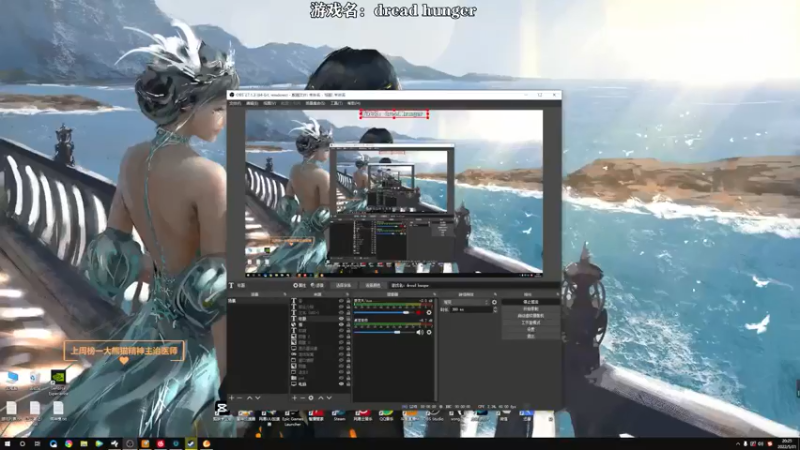Open 设置 settings in Controls
Image resolution: width=800 pixels, height=450 pixels.
(531, 330)
